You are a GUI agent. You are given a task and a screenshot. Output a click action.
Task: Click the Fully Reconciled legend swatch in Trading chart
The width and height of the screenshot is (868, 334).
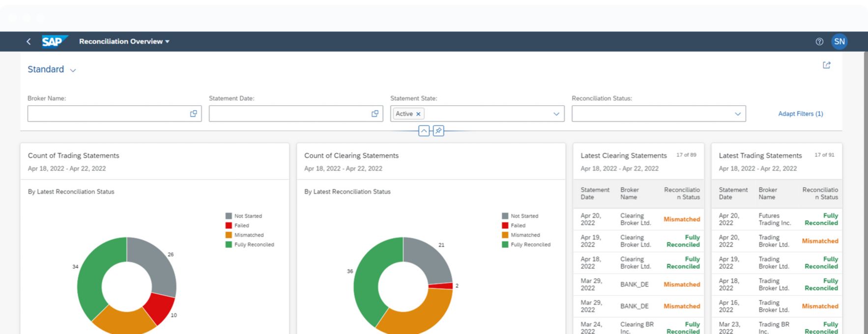pos(229,245)
